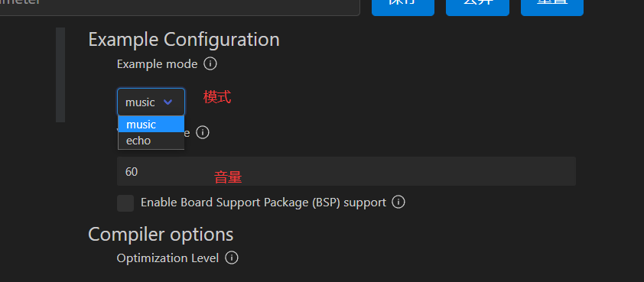Click the rightmost blue button (reset)
This screenshot has width=644, height=282.
[x=552, y=6]
